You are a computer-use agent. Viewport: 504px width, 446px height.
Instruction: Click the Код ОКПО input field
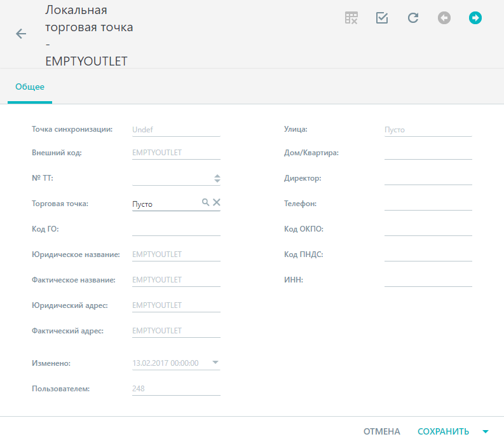tap(428, 229)
